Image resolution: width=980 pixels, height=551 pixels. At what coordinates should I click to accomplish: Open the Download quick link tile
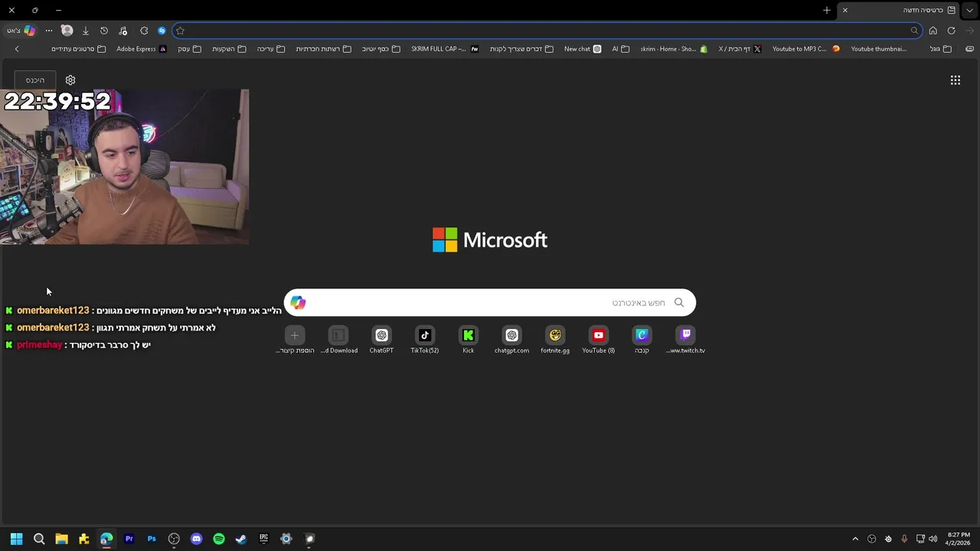click(338, 340)
